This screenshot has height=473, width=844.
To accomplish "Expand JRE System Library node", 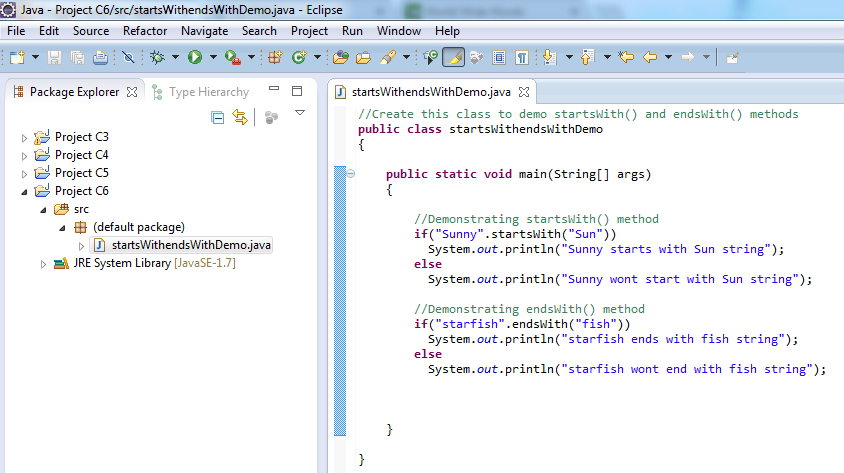I will [x=44, y=264].
